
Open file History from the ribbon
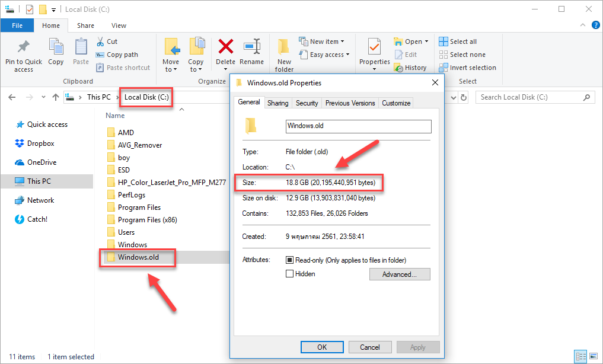click(x=410, y=68)
